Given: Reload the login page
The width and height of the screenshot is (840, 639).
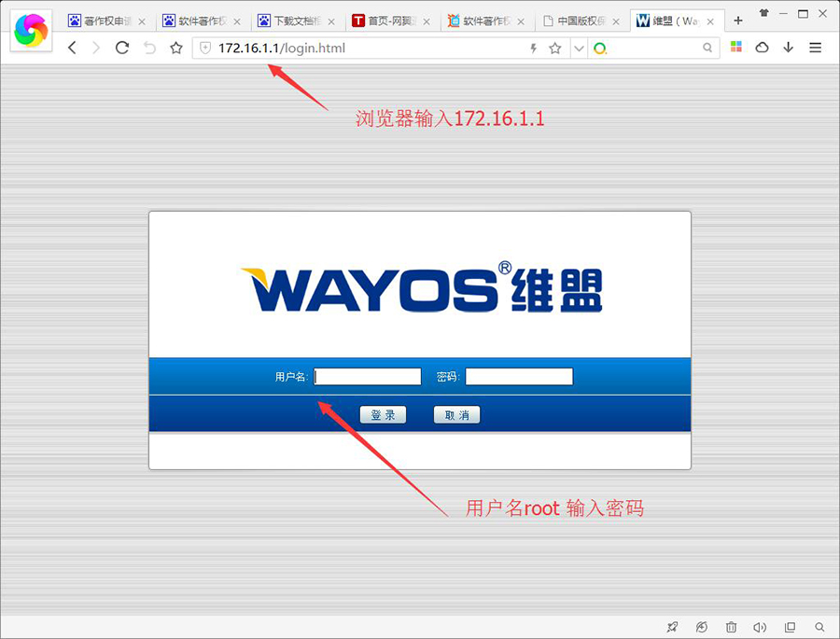Looking at the screenshot, I should click(122, 49).
